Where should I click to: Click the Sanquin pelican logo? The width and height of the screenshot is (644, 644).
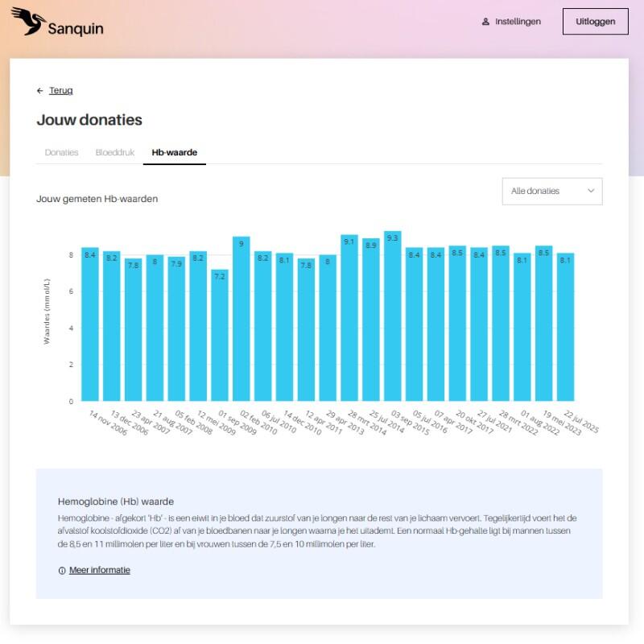pos(28,22)
